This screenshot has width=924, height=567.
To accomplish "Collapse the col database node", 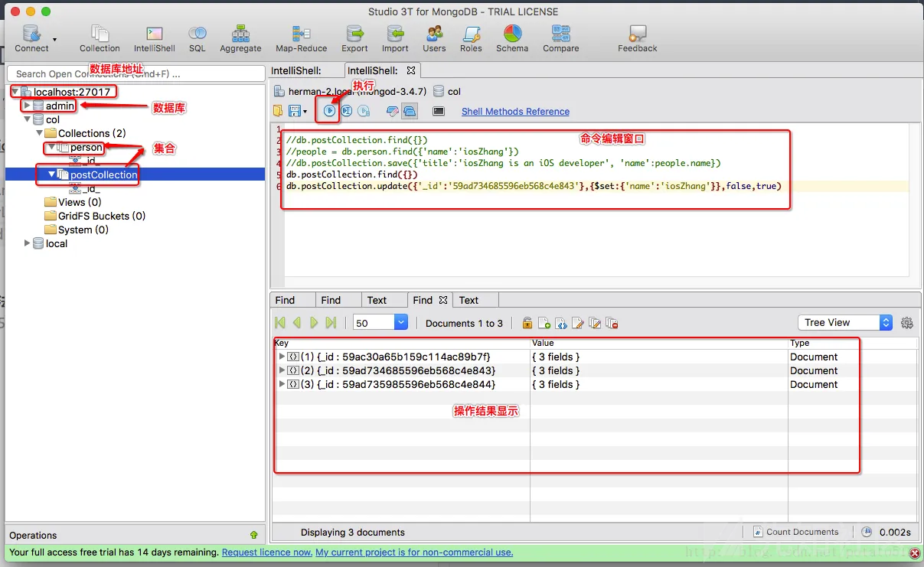I will [x=27, y=119].
